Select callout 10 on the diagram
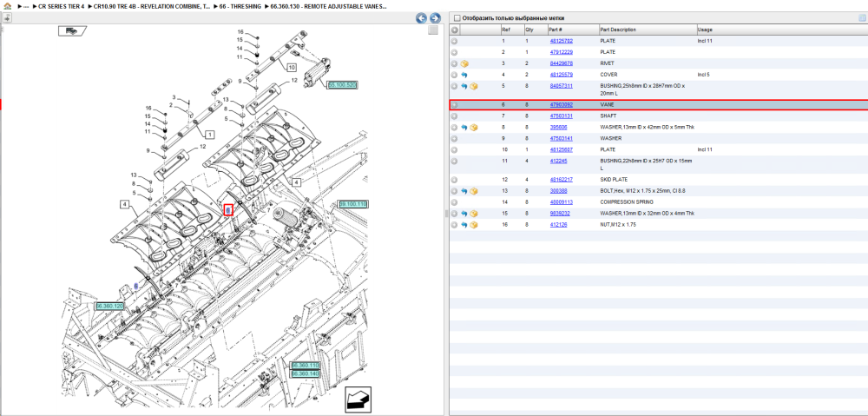The image size is (868, 416). [292, 68]
